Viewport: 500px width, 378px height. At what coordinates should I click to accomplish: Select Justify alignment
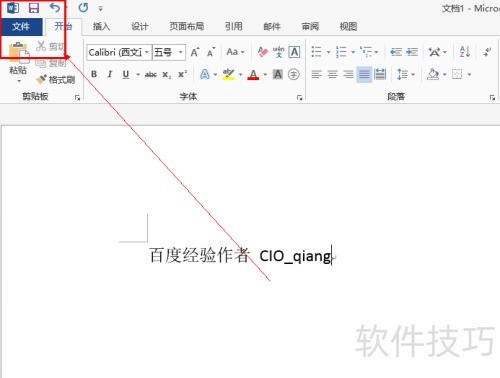[364, 74]
